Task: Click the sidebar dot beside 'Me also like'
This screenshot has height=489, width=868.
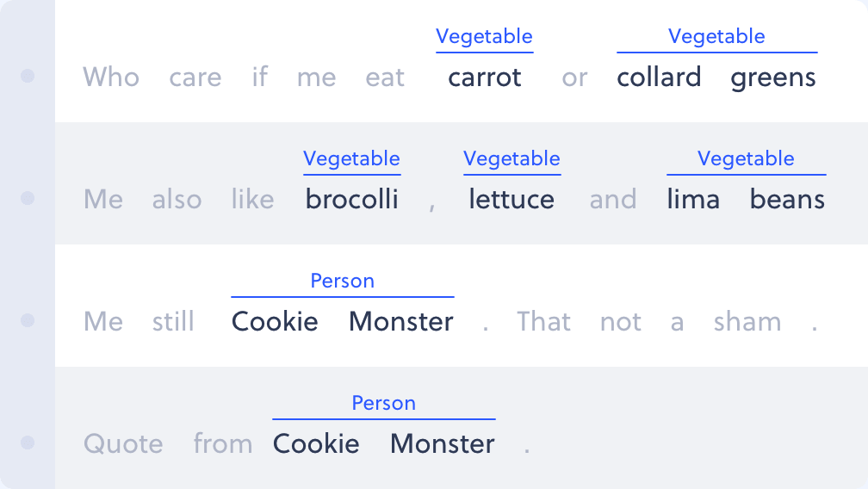Action: pyautogui.click(x=28, y=198)
